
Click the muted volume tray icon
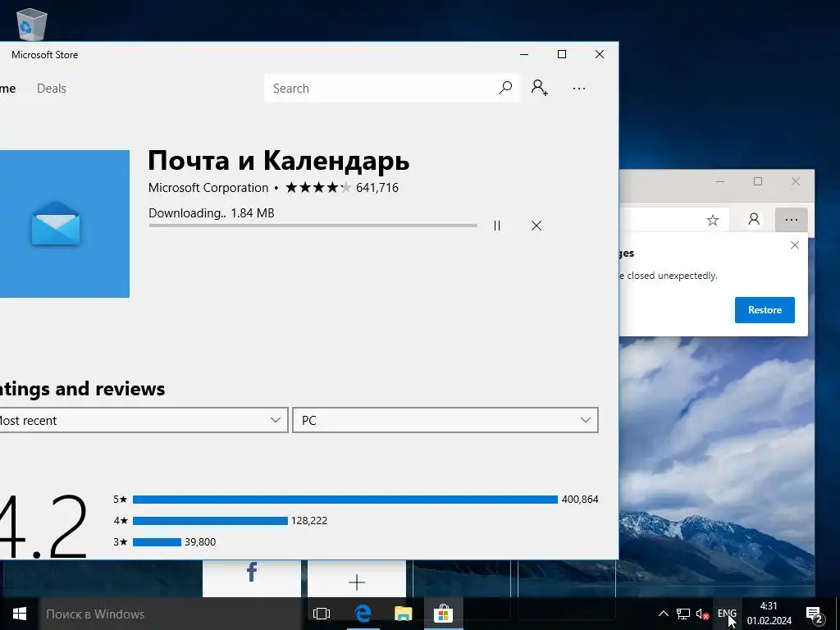click(702, 614)
